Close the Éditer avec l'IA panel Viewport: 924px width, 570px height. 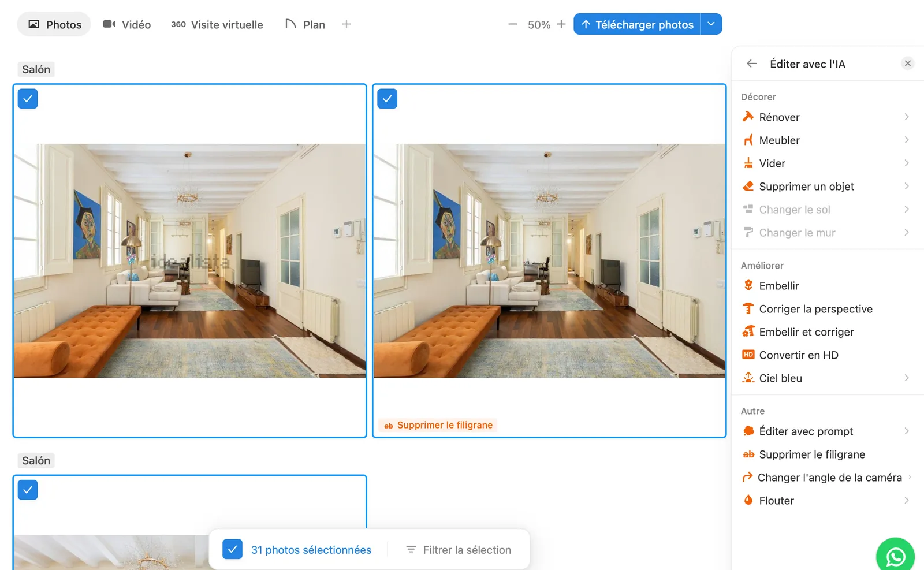pos(907,64)
